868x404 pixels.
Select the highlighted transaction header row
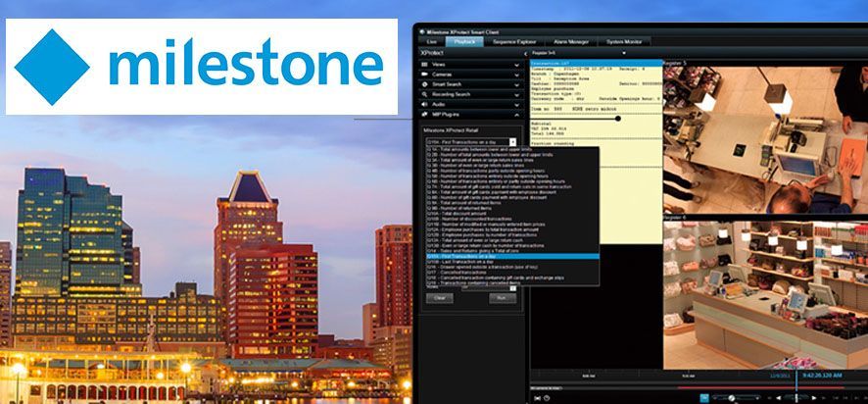click(597, 63)
